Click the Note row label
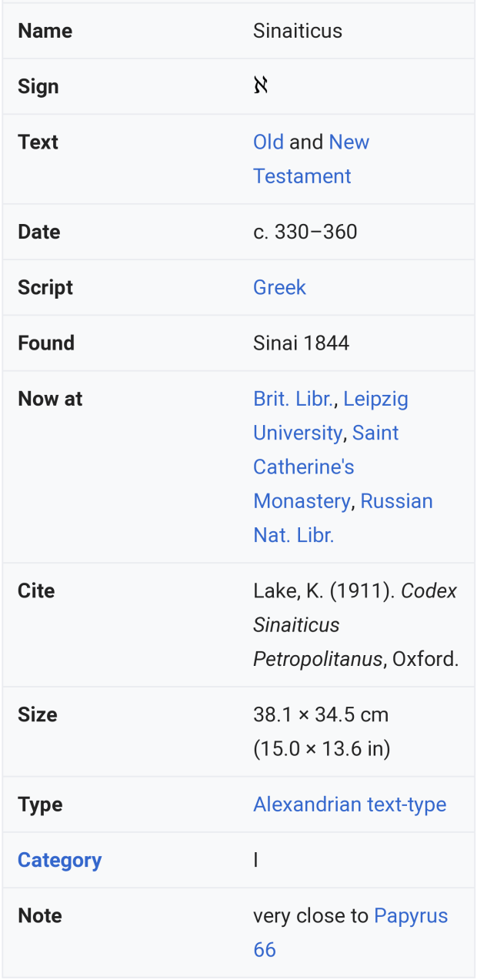The image size is (477, 980). point(40,916)
